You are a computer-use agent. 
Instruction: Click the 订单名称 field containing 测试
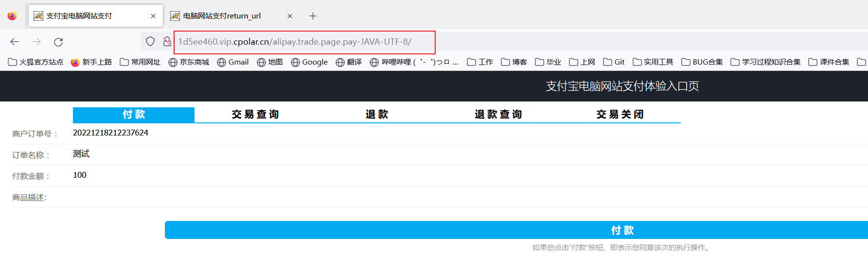(x=470, y=154)
